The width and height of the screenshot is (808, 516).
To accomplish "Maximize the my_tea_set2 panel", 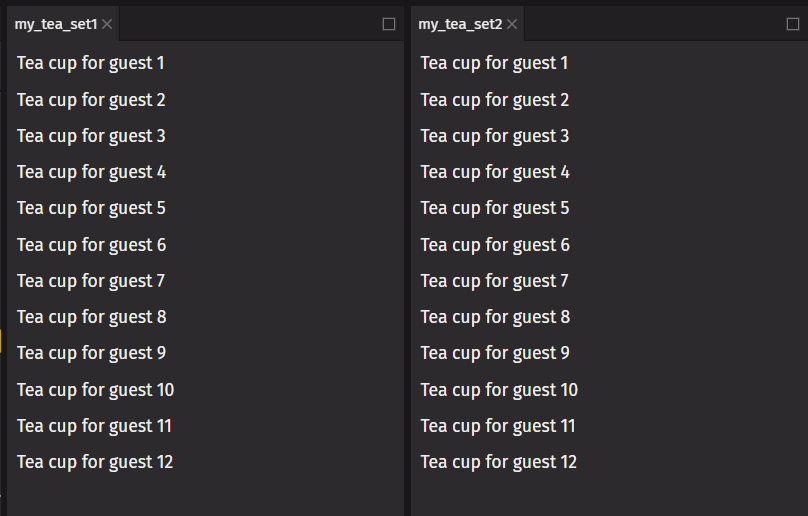I will coord(793,24).
